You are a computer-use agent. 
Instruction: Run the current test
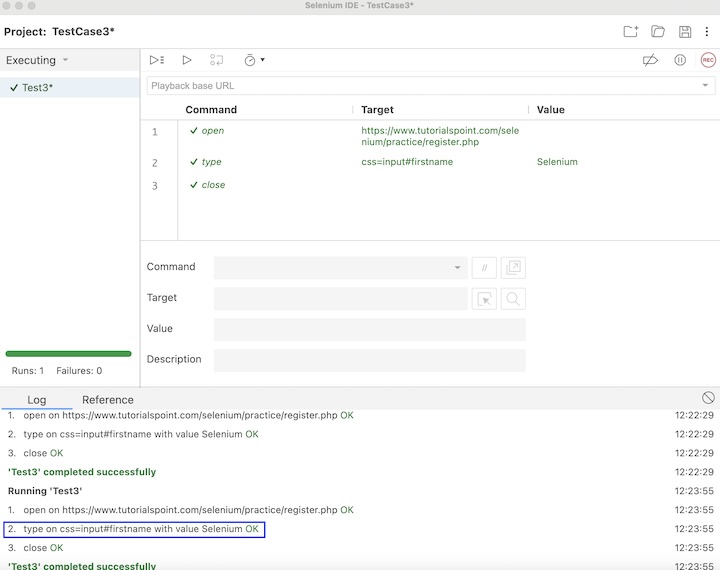click(x=187, y=60)
